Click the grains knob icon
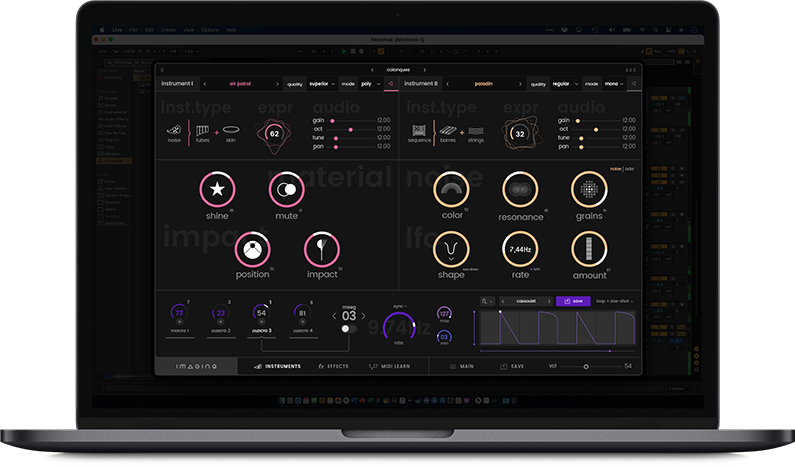Viewport: 795px width, 467px height. 589,188
